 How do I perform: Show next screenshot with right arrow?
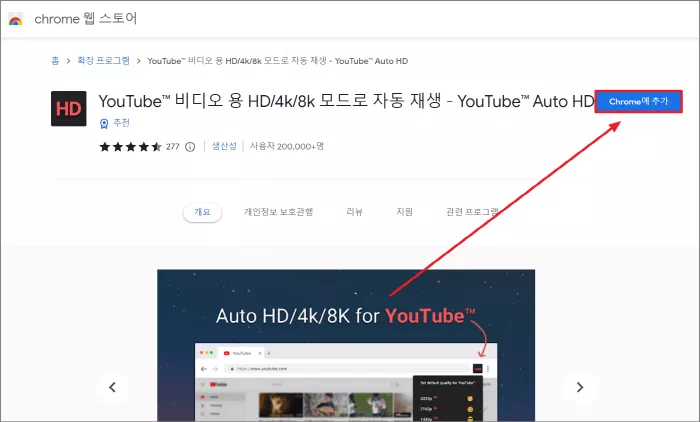coord(579,387)
